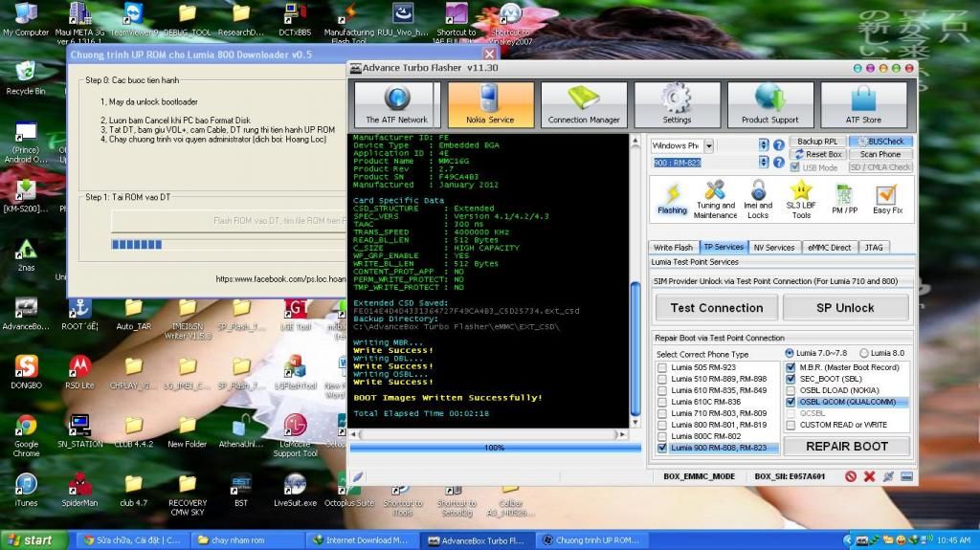Click the Backup RPL button

point(817,142)
